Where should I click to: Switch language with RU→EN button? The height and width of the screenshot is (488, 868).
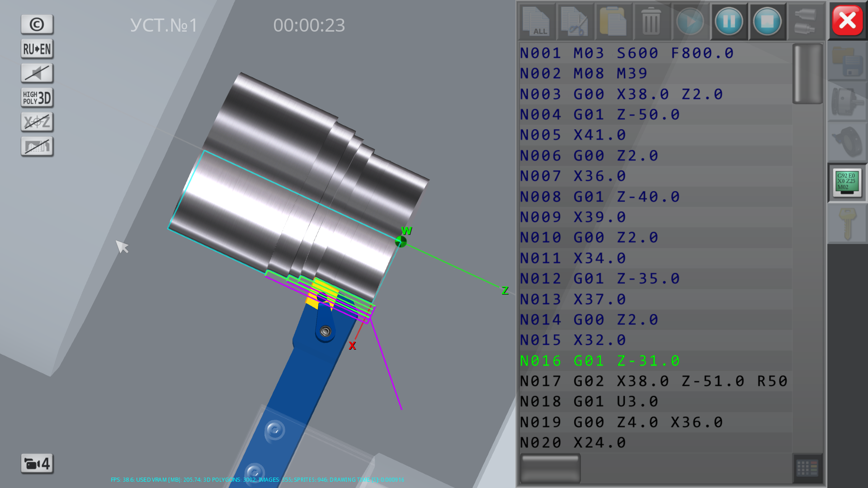[37, 49]
